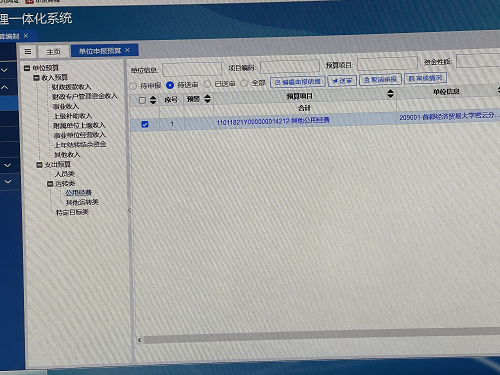The width and height of the screenshot is (500, 375).
Task: Sort the 预警 column arrows
Action: tap(208, 98)
